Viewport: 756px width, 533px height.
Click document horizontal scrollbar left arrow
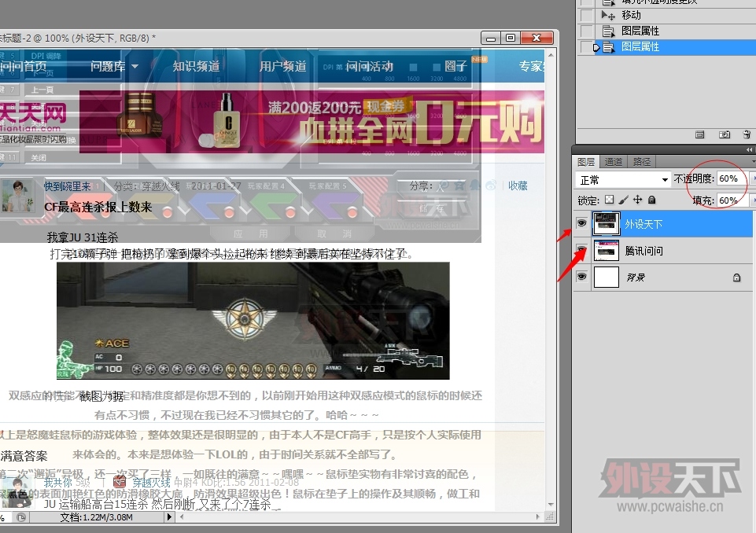(181, 517)
